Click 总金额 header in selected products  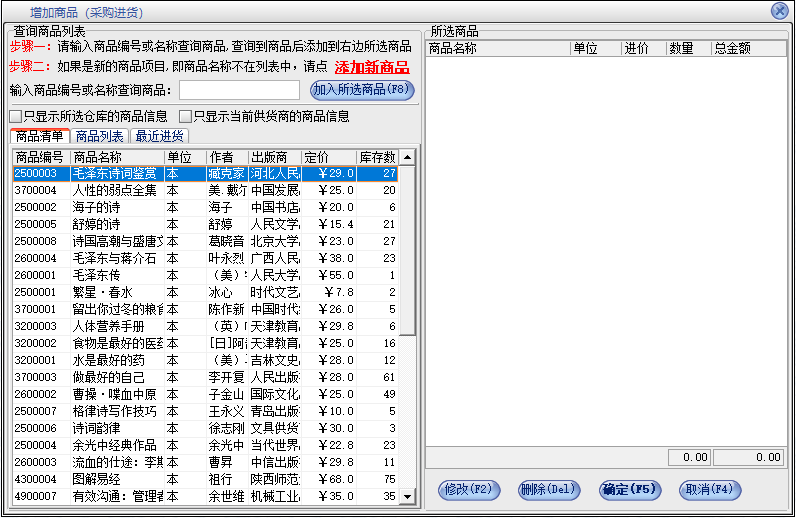pos(749,48)
